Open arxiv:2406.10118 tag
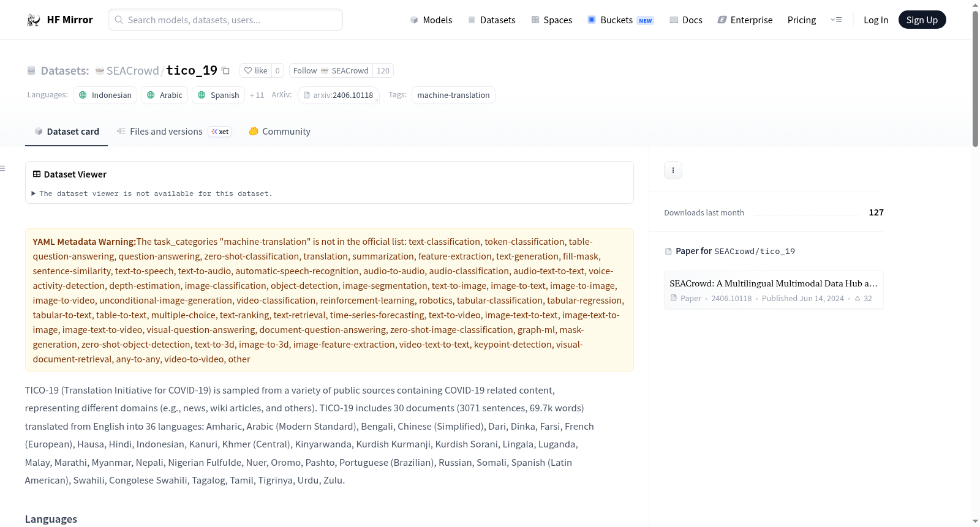Viewport: 980px width, 527px height. click(339, 95)
